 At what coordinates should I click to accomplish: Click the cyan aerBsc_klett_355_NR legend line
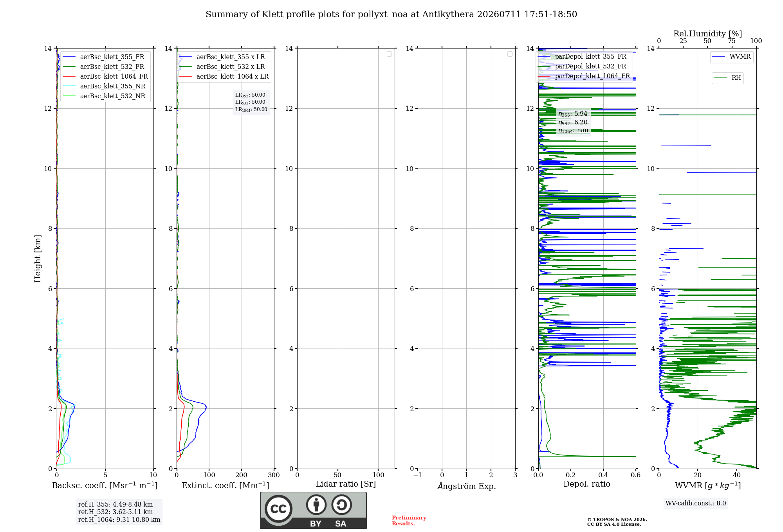[69, 86]
